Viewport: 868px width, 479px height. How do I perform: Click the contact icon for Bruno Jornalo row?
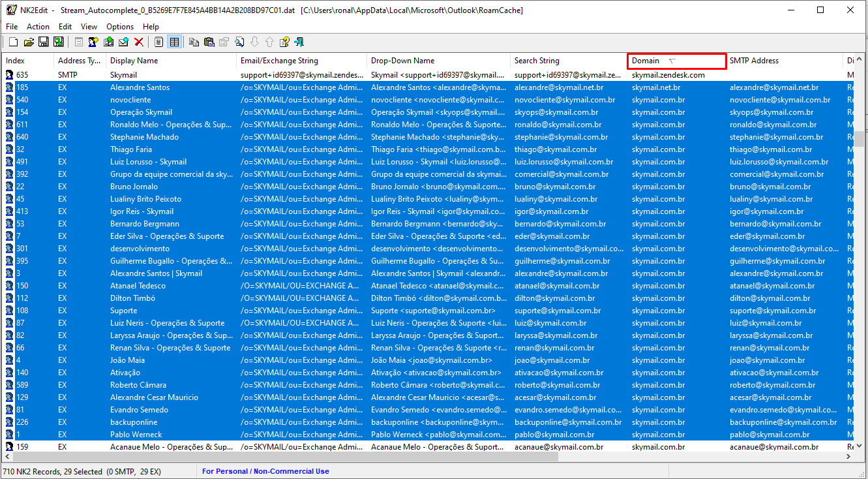click(x=10, y=187)
